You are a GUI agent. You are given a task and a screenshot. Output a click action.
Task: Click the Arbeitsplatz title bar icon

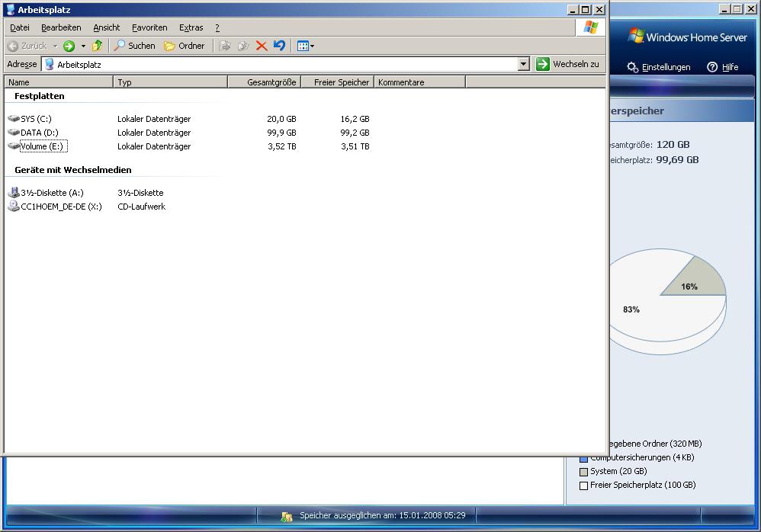pyautogui.click(x=11, y=9)
